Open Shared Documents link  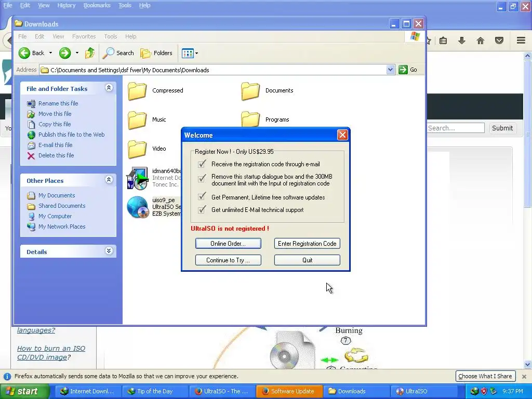[x=62, y=206]
